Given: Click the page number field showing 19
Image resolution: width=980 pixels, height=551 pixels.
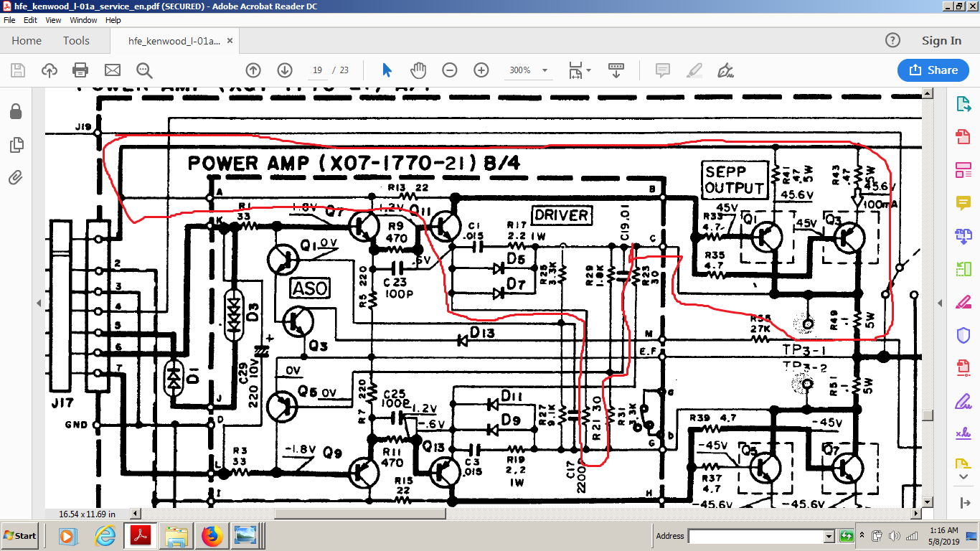Looking at the screenshot, I should coord(317,70).
